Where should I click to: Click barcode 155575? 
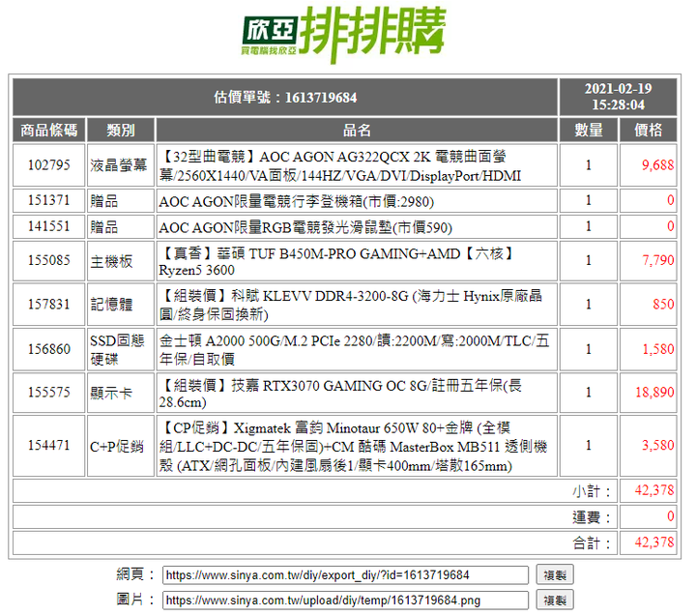[49, 393]
